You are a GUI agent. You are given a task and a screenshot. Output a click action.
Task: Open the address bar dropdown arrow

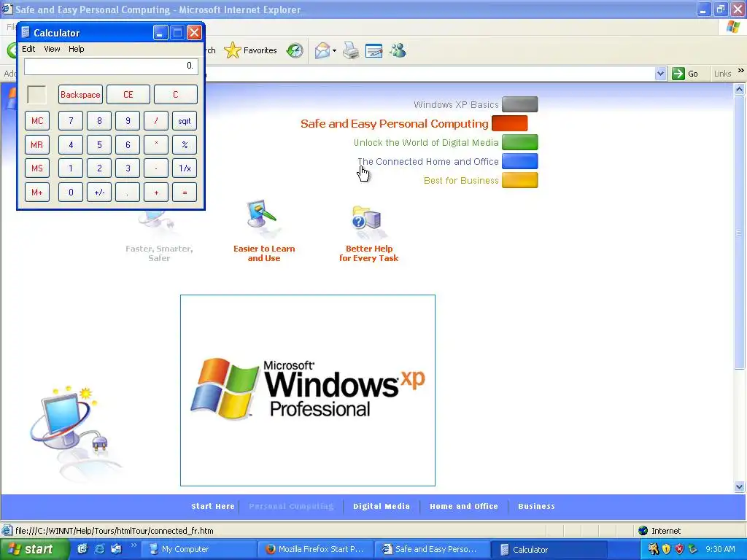660,74
